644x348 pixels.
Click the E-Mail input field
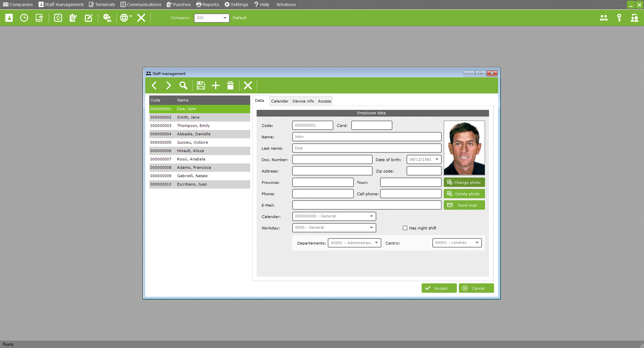pos(366,205)
